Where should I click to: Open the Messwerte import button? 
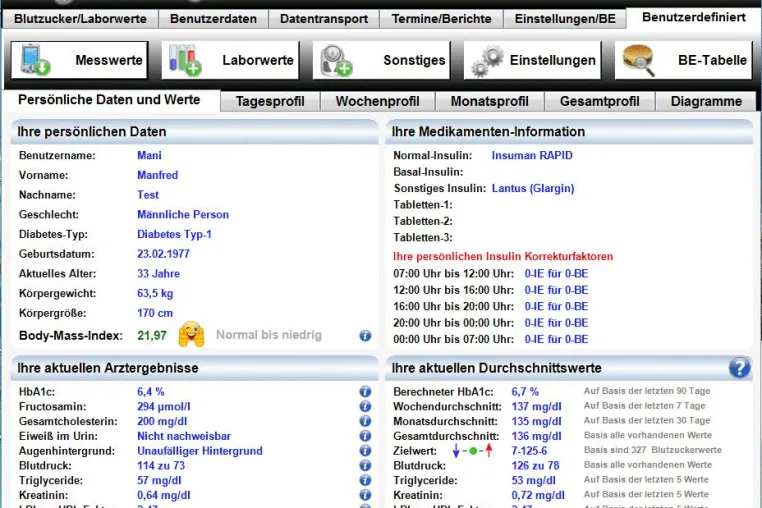coord(80,60)
